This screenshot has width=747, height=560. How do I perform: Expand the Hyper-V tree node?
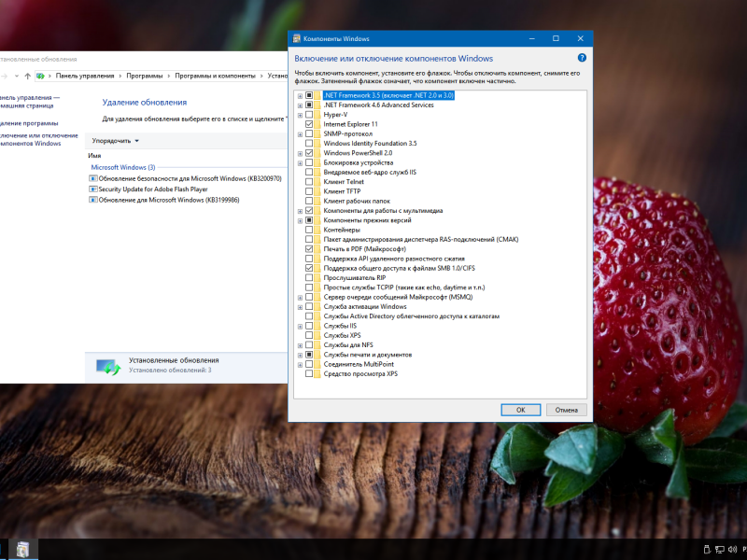300,115
